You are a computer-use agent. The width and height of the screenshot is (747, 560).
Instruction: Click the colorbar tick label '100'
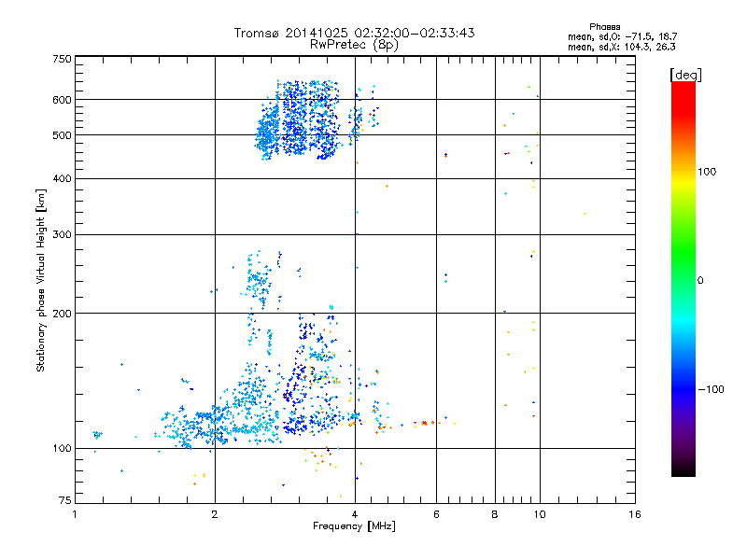pyautogui.click(x=707, y=172)
